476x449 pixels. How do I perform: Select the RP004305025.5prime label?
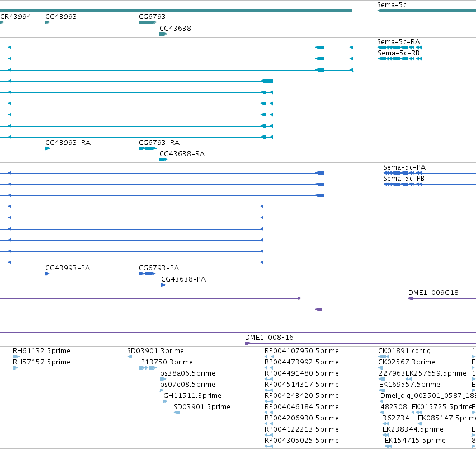[x=301, y=441]
